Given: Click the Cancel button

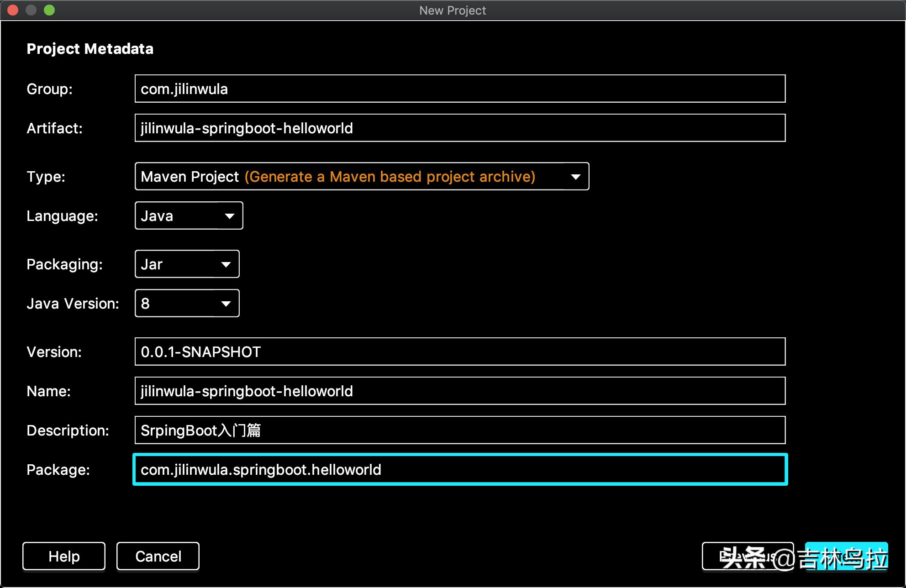Looking at the screenshot, I should (x=158, y=556).
